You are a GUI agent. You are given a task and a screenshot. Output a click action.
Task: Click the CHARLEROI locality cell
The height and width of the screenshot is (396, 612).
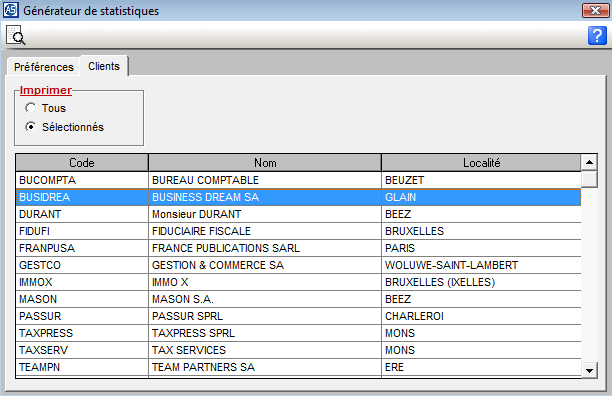[481, 316]
